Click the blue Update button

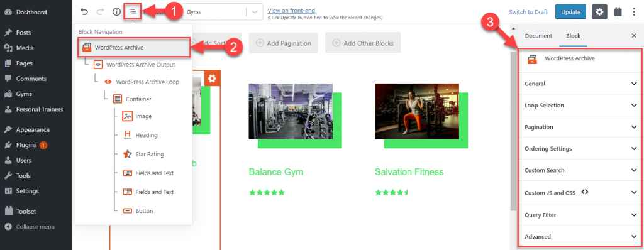click(x=570, y=12)
